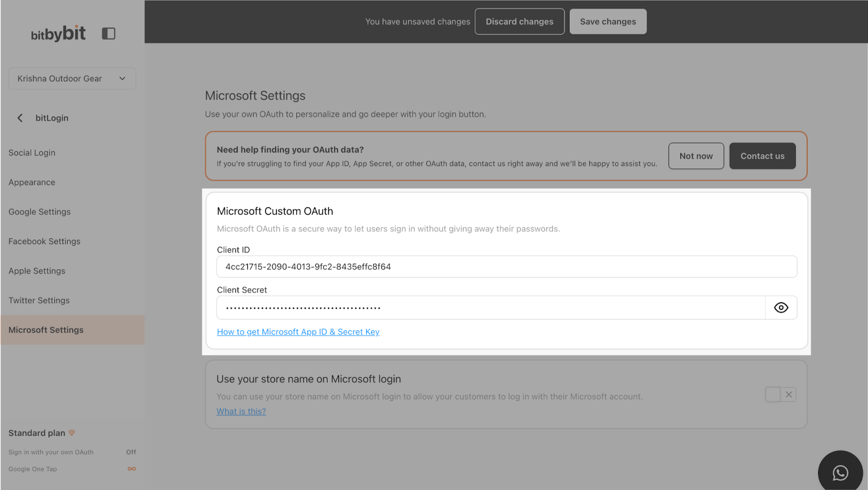
Task: Open Social Login in the sidebar
Action: tap(32, 153)
